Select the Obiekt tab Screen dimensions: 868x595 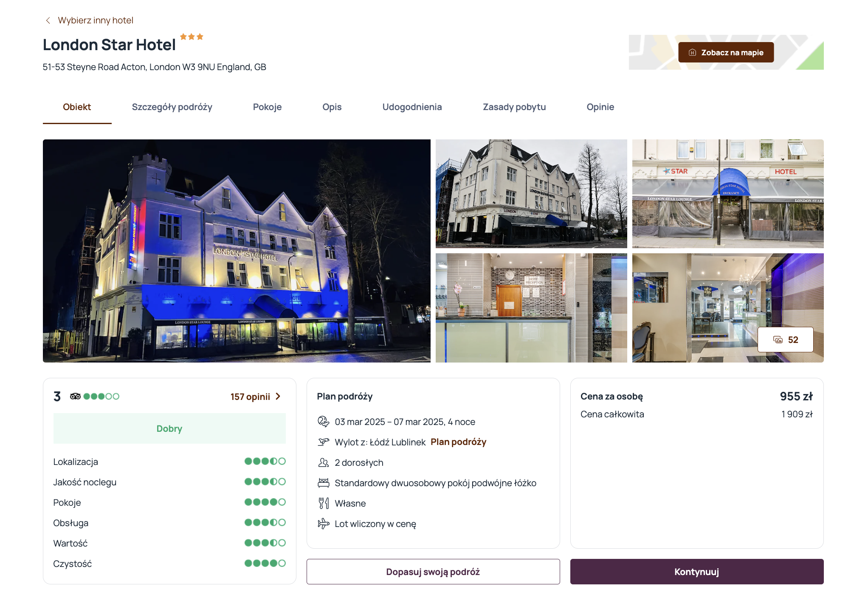(77, 107)
